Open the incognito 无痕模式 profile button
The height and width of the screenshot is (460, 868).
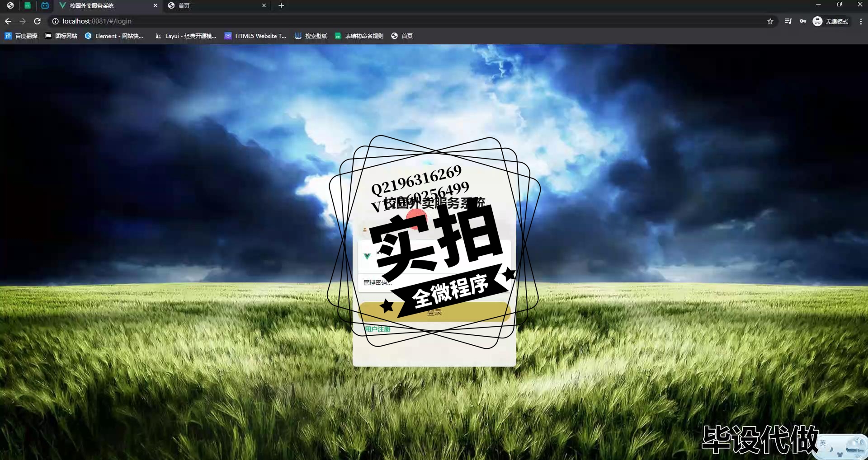(830, 21)
